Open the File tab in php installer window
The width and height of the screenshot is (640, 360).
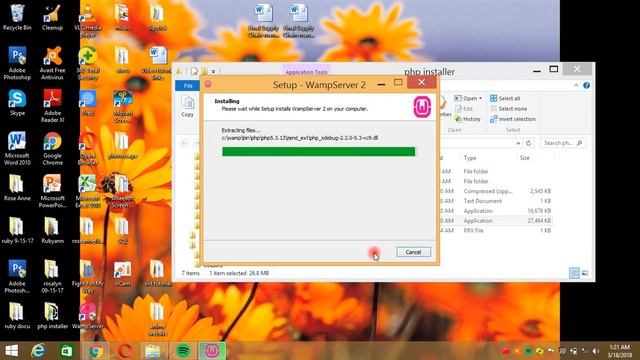tap(188, 86)
